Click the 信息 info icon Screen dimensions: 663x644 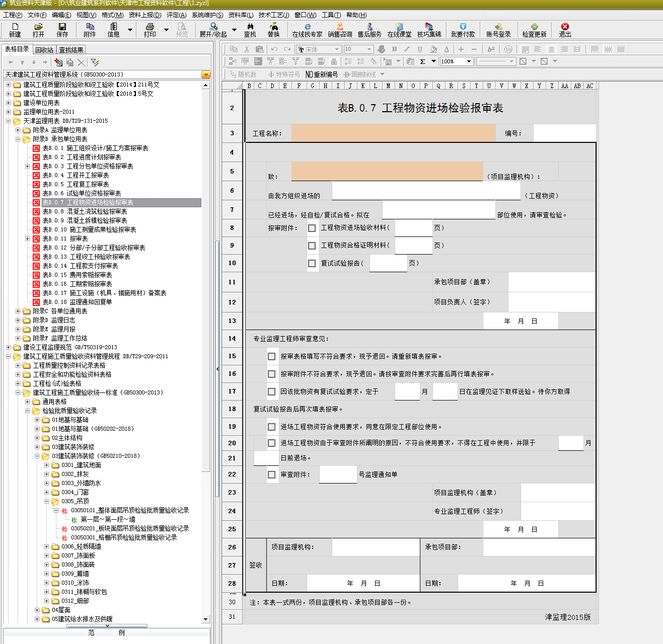click(113, 30)
